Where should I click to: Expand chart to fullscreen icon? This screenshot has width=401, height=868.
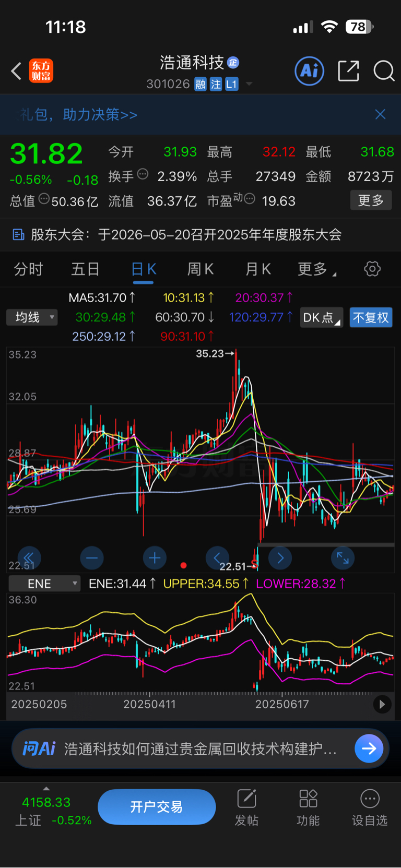click(343, 558)
